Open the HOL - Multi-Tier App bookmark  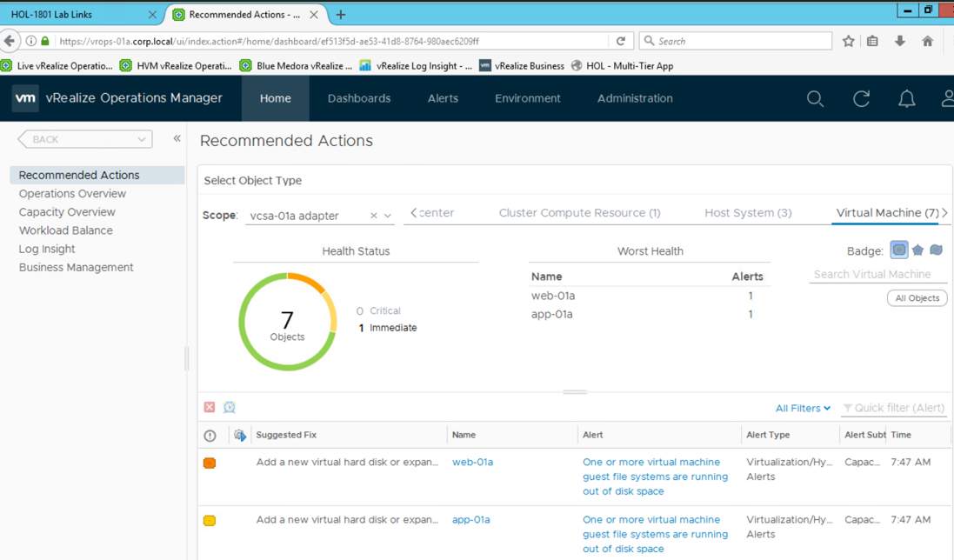click(x=622, y=66)
